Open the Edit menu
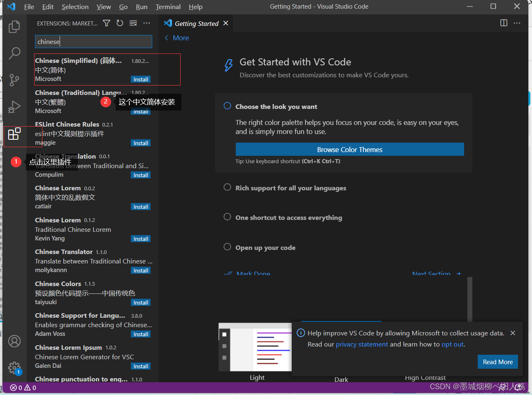Image resolution: width=532 pixels, height=395 pixels. 48,7
